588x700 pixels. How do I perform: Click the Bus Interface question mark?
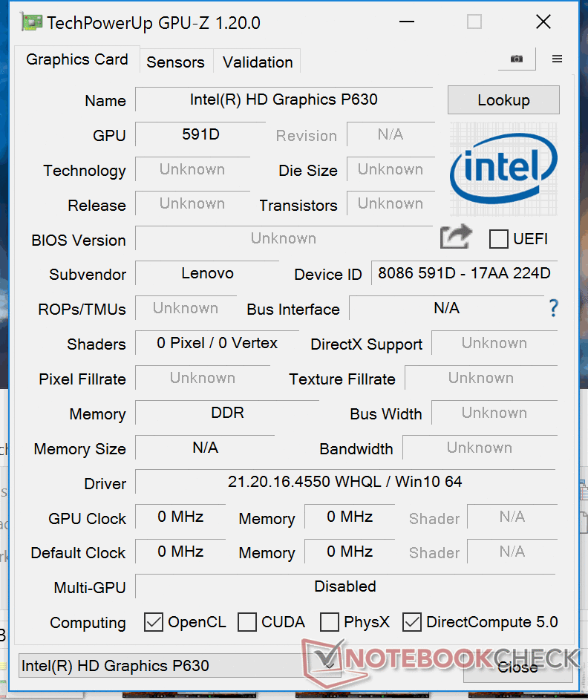pos(553,308)
